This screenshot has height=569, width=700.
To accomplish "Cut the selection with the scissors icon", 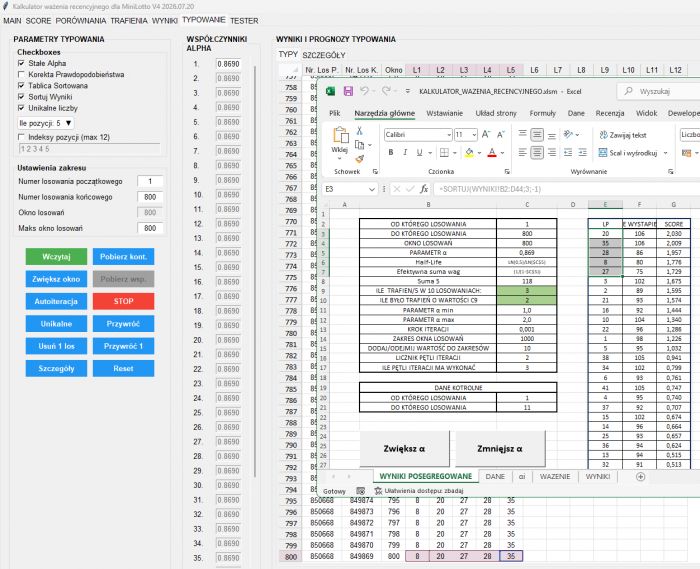I will tap(359, 131).
